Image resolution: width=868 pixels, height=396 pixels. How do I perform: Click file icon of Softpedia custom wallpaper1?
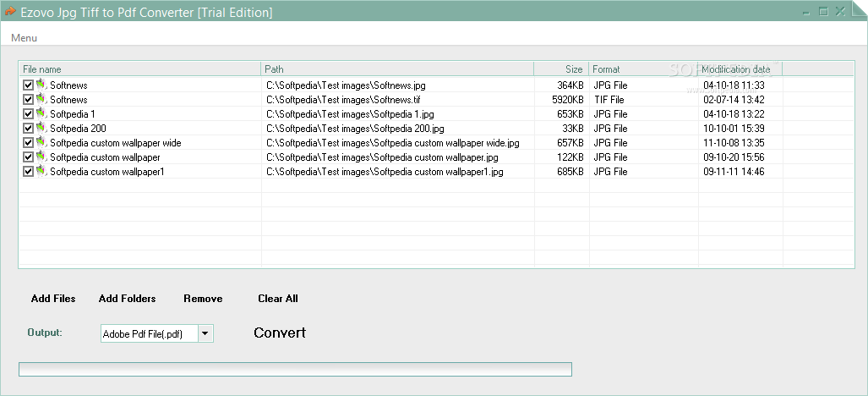click(x=41, y=171)
